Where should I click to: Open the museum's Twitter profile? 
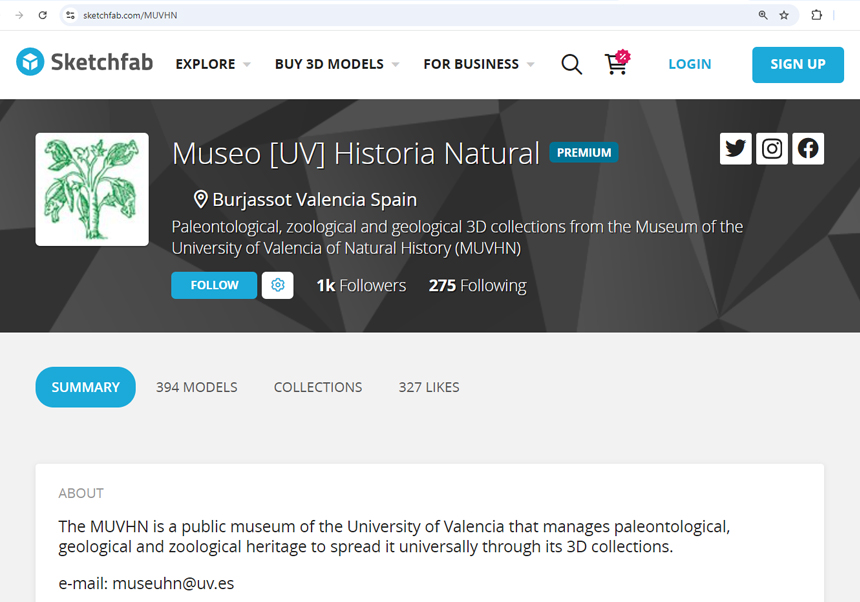coord(735,149)
